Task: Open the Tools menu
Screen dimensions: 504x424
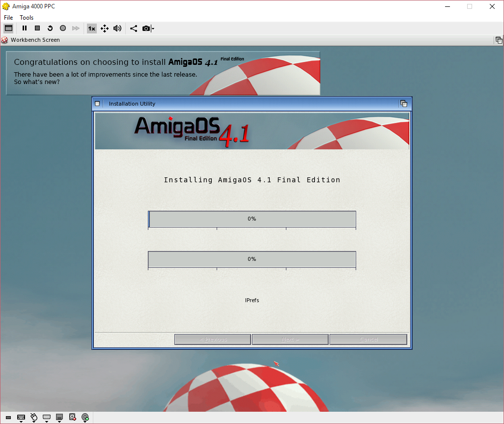Action: pos(27,17)
